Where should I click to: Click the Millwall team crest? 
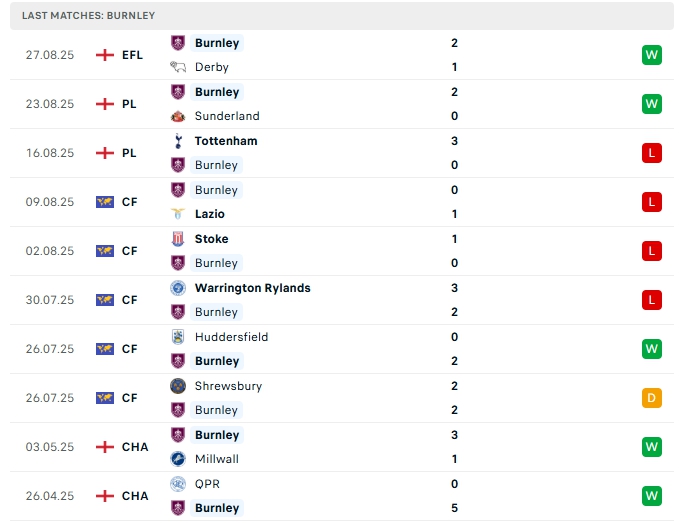click(x=178, y=459)
